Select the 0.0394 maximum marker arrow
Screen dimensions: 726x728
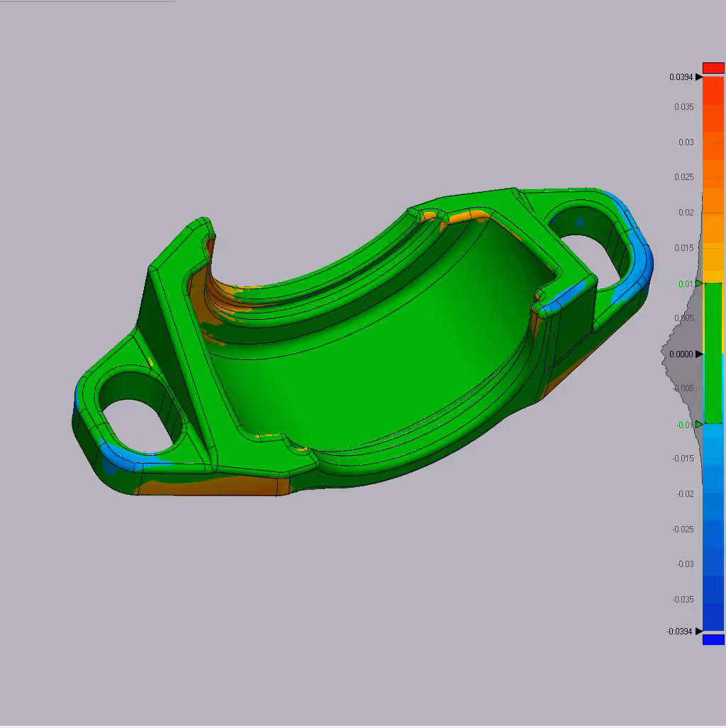point(698,77)
